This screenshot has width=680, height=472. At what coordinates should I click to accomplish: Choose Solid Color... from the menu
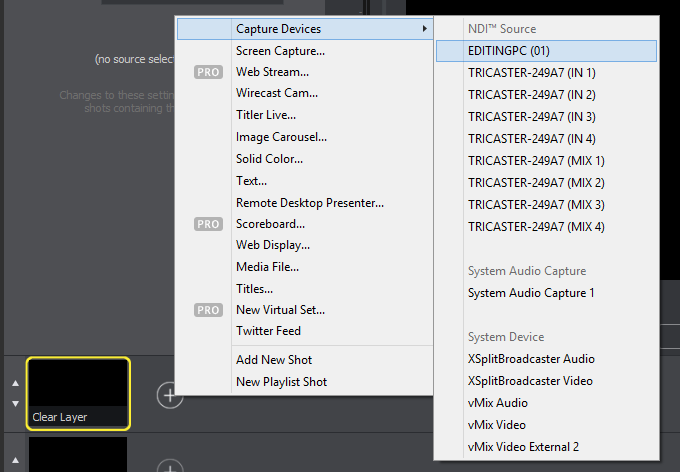[269, 159]
